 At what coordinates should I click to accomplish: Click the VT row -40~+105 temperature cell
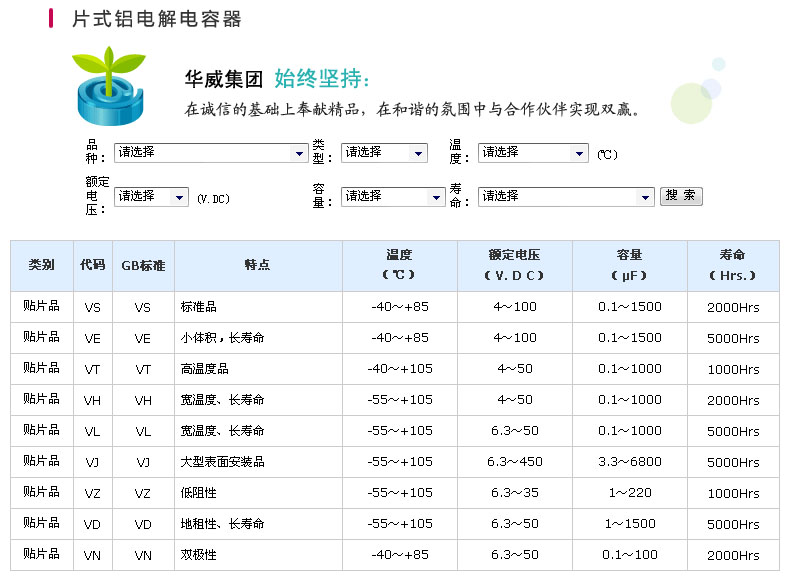[400, 369]
